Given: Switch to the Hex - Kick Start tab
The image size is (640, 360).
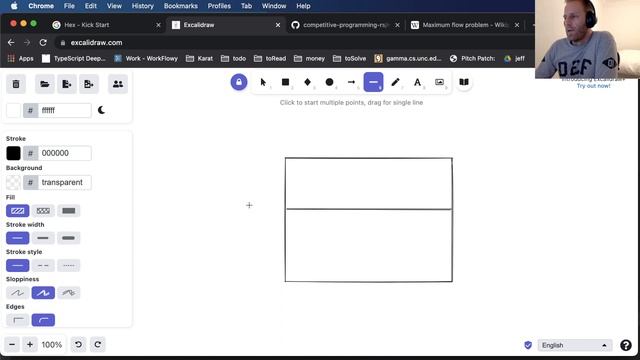Looking at the screenshot, I should (x=106, y=25).
